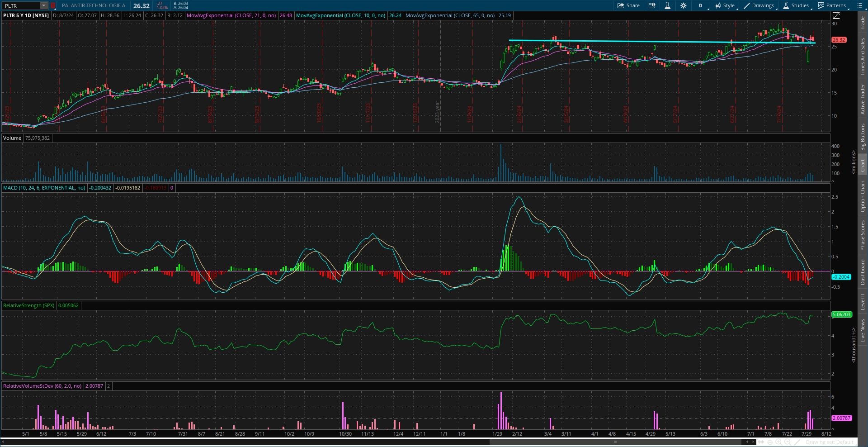Click the RelativeVolumeStDev (60, 2.0, no) label
Screen dimensions: 868x447
[x=42, y=386]
